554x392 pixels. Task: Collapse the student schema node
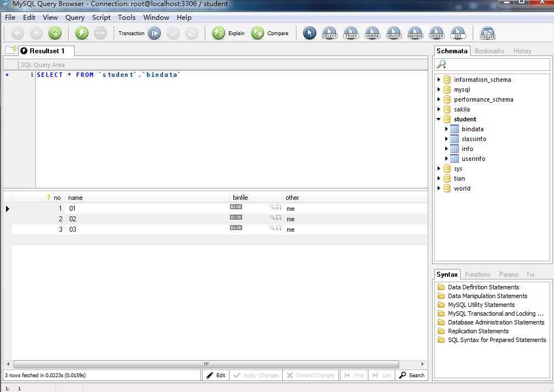coord(439,119)
